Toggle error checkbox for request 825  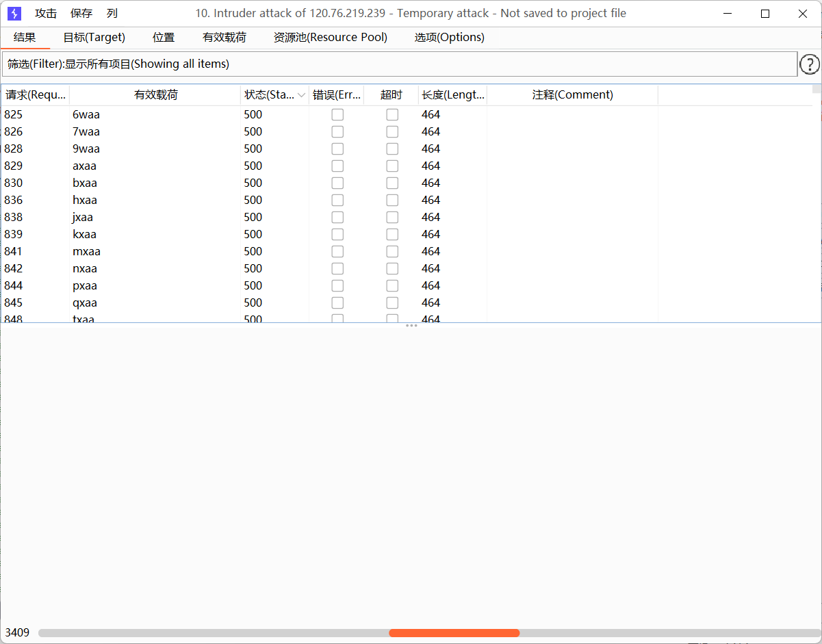pos(337,115)
